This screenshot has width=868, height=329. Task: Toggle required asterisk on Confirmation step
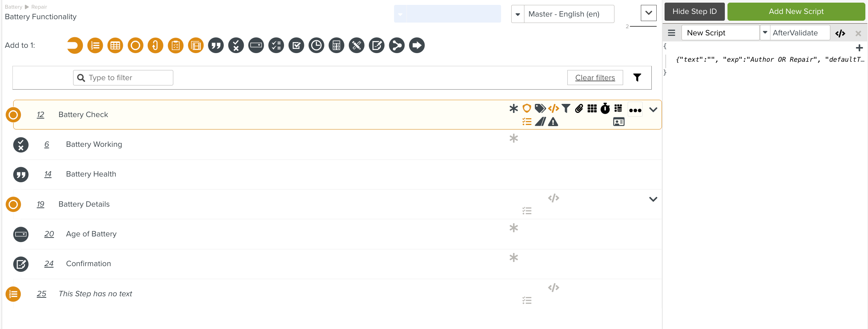pos(513,258)
